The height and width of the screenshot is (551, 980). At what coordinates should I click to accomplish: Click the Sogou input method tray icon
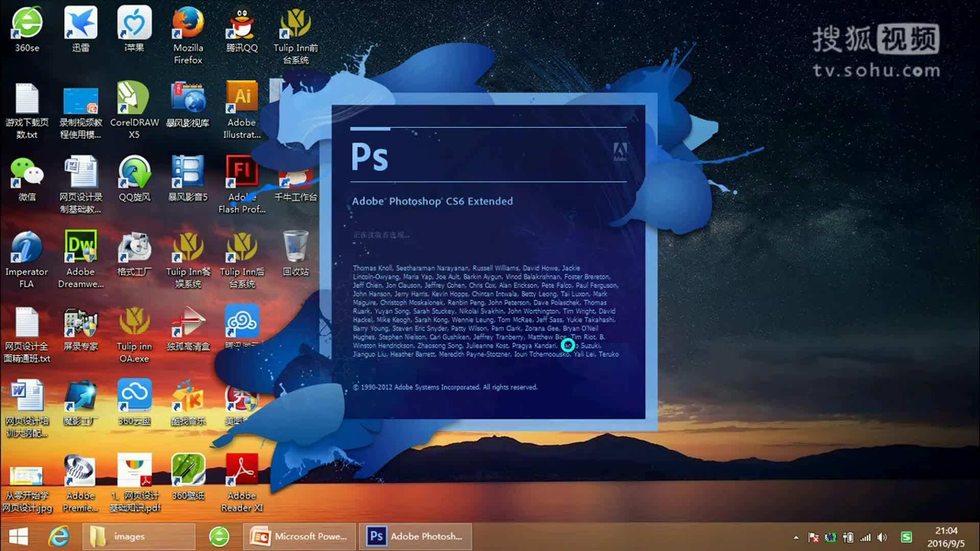coord(906,537)
